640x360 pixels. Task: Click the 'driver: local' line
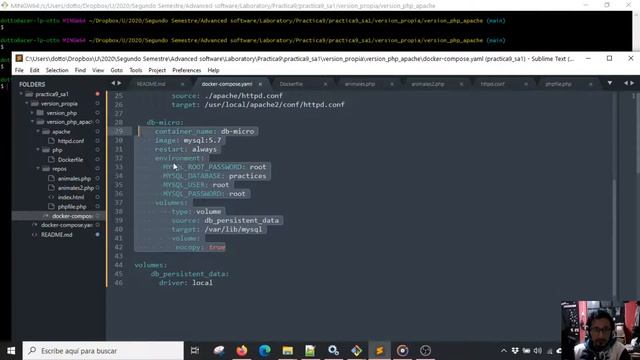tap(186, 282)
